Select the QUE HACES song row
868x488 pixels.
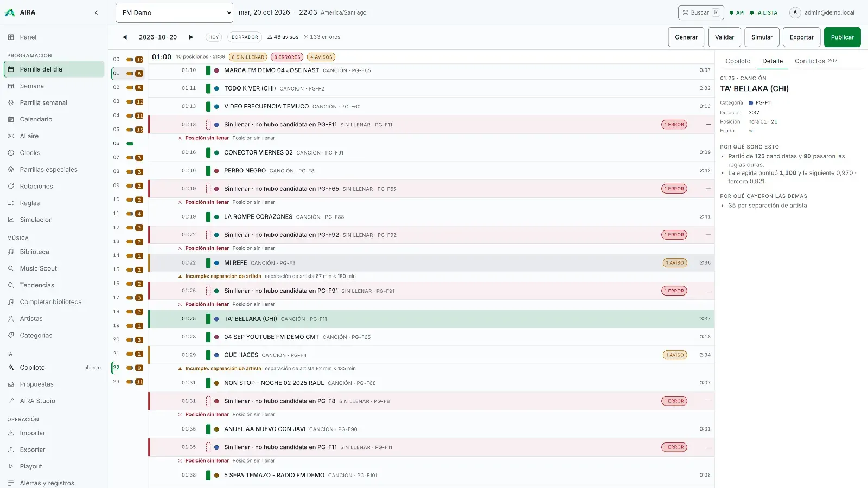(431, 355)
